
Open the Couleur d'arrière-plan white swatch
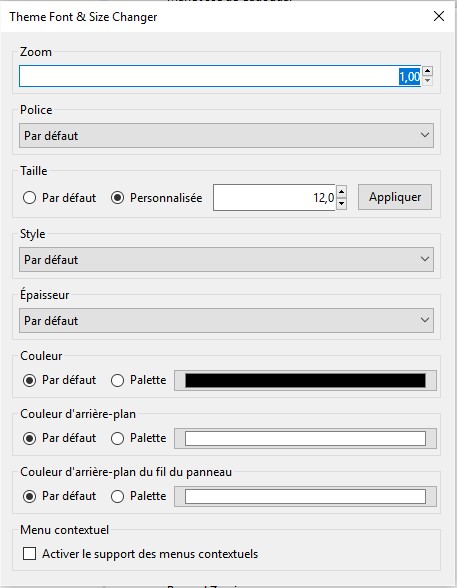[x=305, y=438]
